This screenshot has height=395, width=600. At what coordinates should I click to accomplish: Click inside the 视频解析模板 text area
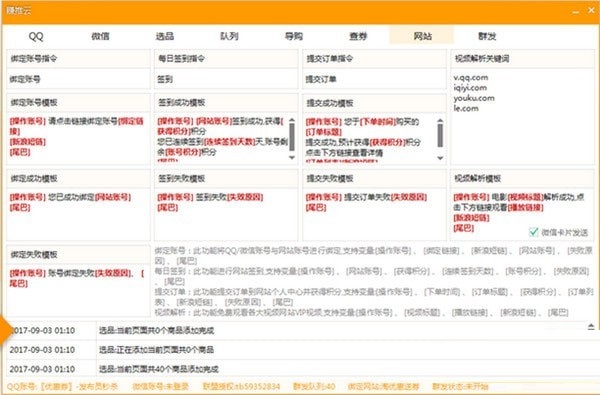(522, 214)
